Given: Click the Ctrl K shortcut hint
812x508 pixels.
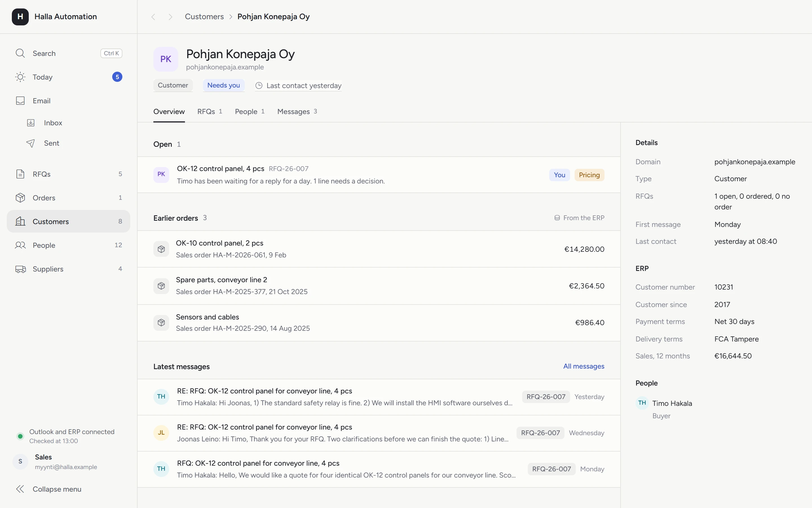Looking at the screenshot, I should [111, 53].
